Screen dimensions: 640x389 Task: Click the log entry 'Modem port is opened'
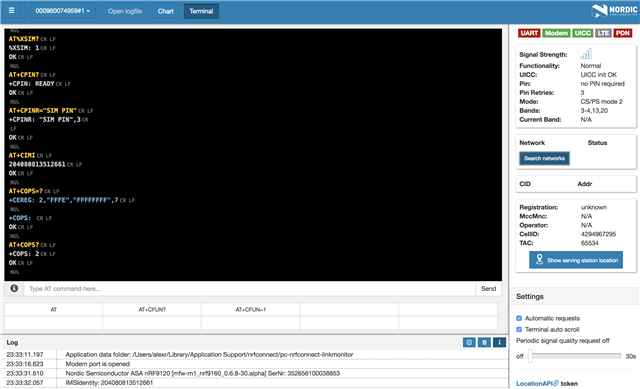click(x=98, y=364)
